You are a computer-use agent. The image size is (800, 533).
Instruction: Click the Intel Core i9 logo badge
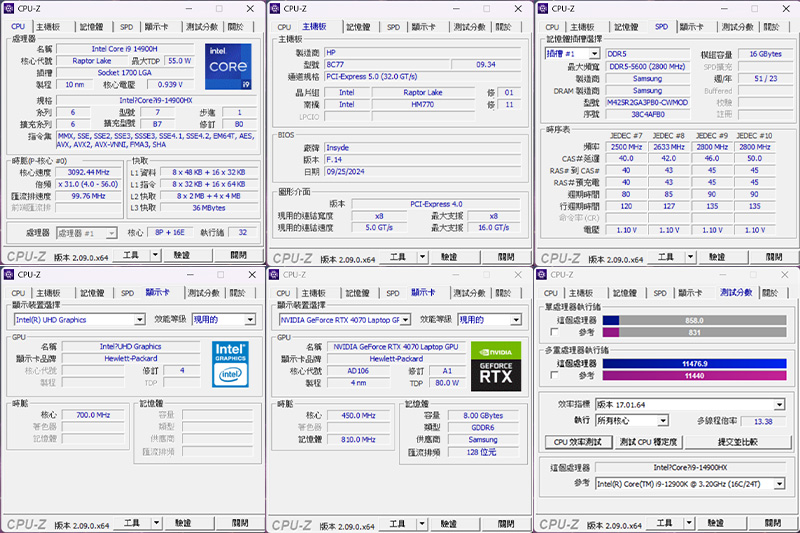[x=229, y=64]
